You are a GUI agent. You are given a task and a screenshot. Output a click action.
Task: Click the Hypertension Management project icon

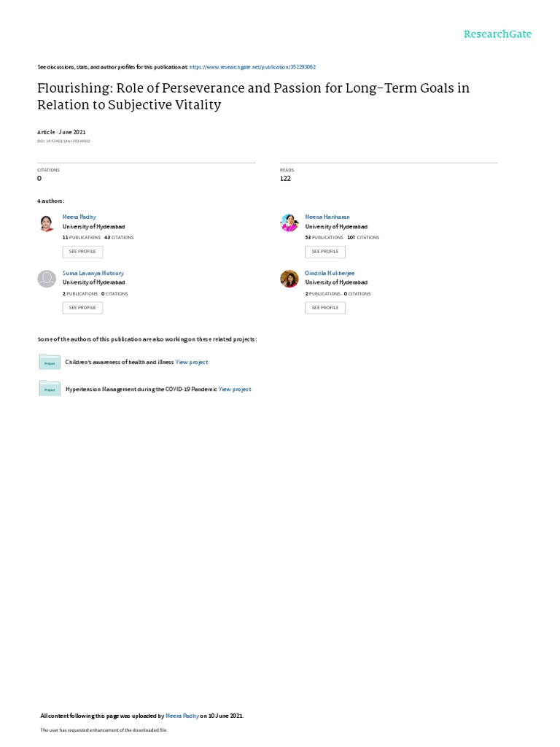(x=50, y=389)
